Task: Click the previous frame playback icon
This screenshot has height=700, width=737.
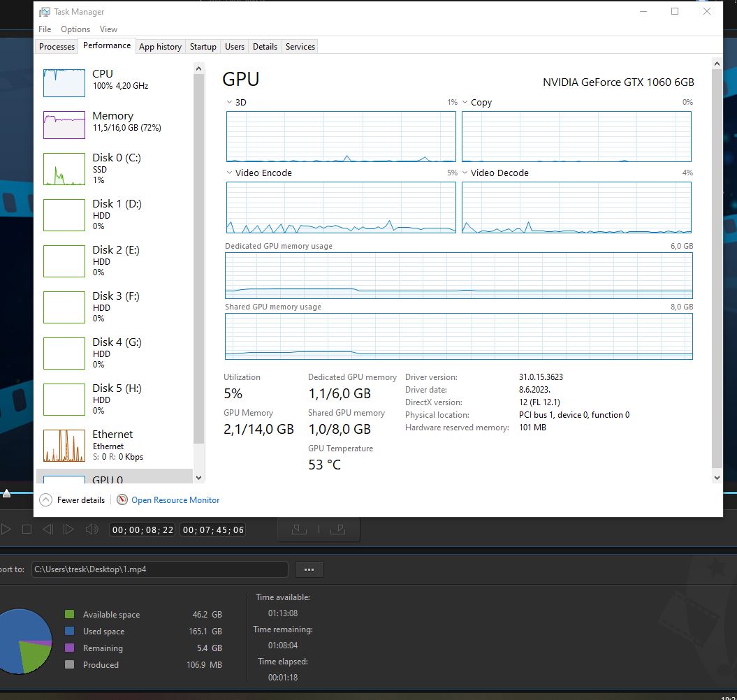Action: [48, 530]
